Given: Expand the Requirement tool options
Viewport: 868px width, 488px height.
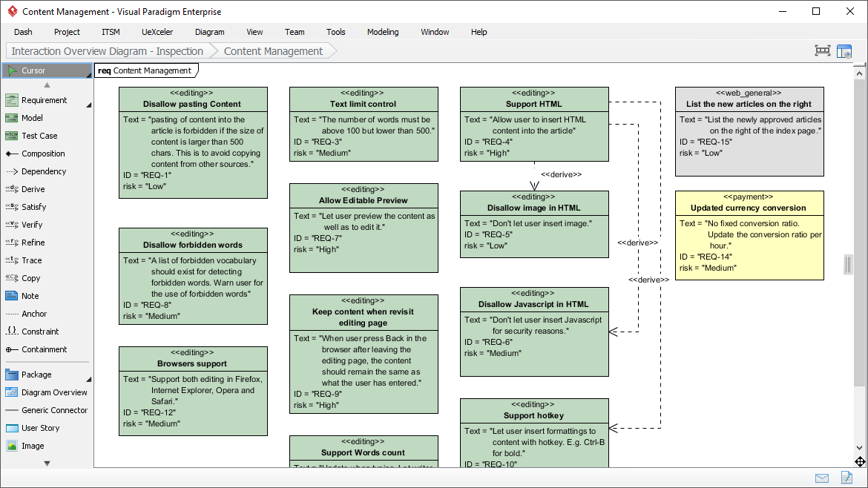Looking at the screenshot, I should click(89, 104).
